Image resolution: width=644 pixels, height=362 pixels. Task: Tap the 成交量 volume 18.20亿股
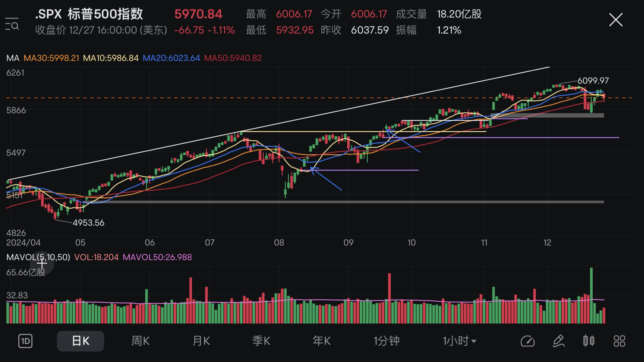tap(459, 14)
